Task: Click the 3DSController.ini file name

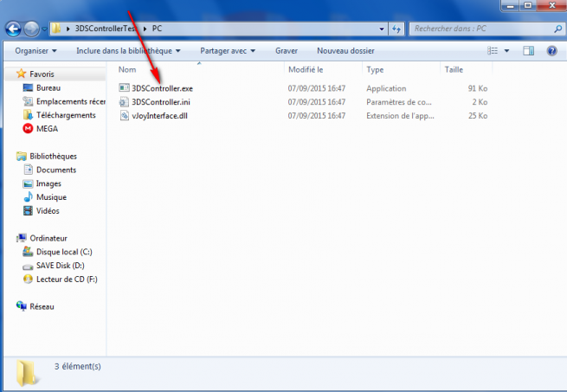Action: (x=161, y=102)
